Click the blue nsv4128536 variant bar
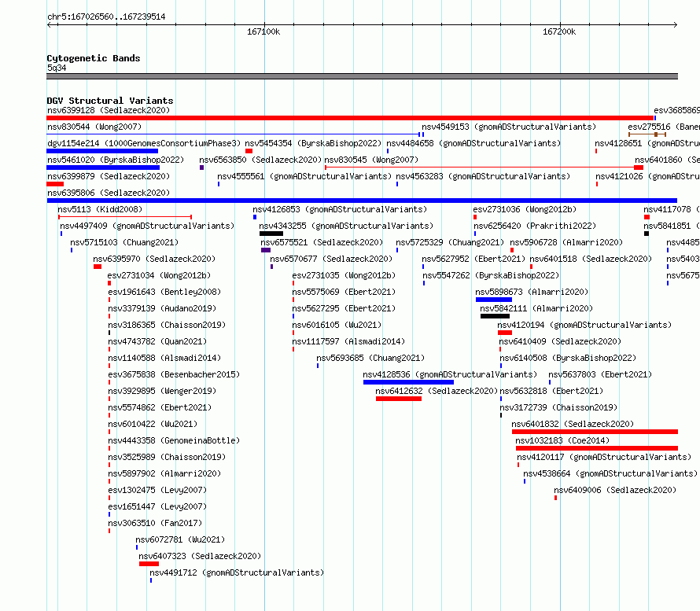This screenshot has height=611, width=700. [408, 382]
